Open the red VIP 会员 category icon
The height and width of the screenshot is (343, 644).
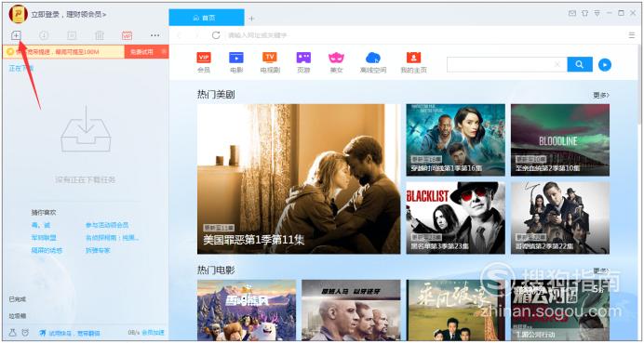[204, 58]
